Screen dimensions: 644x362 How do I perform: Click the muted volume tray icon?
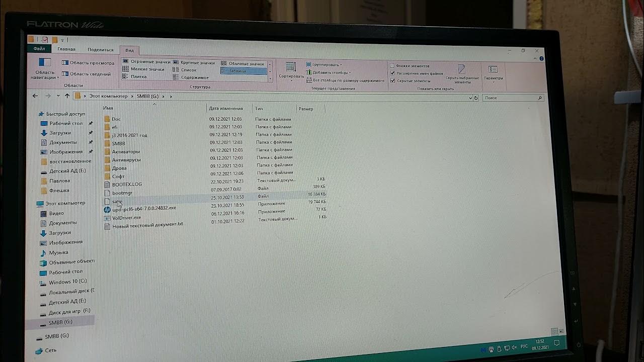514,348
